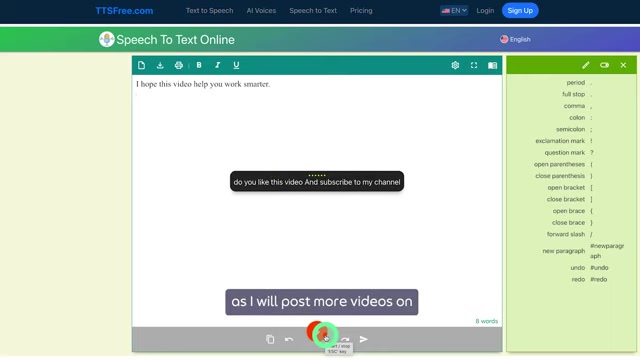
Task: Toggle underline formatting
Action: pos(236,65)
